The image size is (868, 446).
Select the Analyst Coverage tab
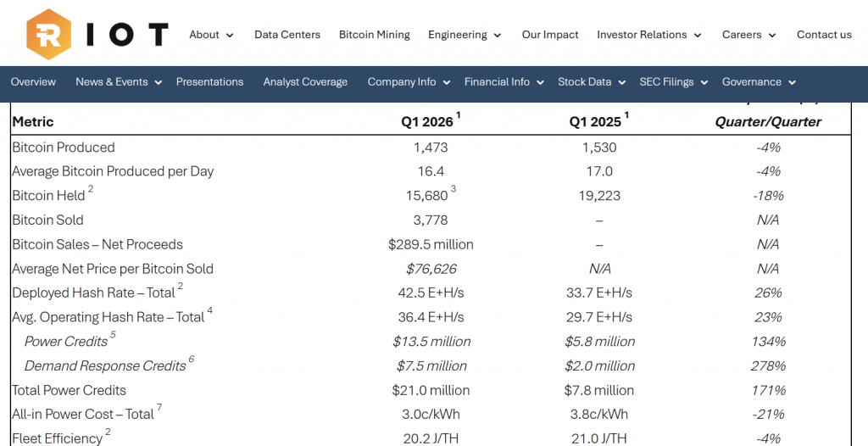coord(305,82)
